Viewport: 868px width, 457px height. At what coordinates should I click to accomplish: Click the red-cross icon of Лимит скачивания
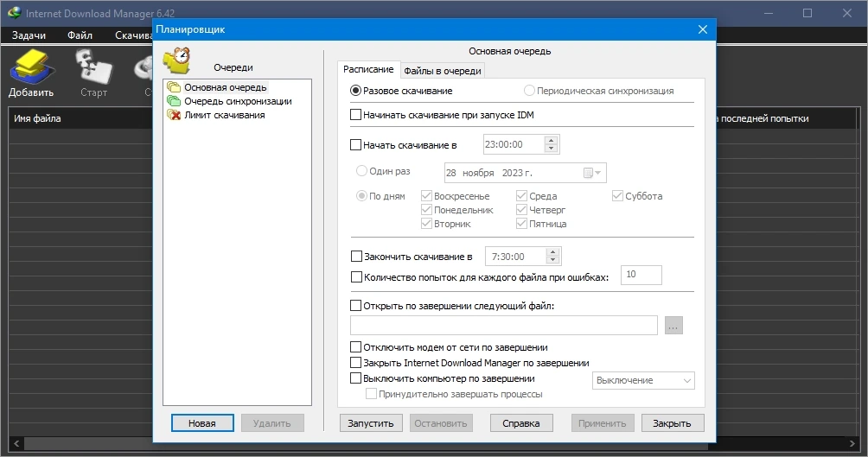pyautogui.click(x=174, y=115)
